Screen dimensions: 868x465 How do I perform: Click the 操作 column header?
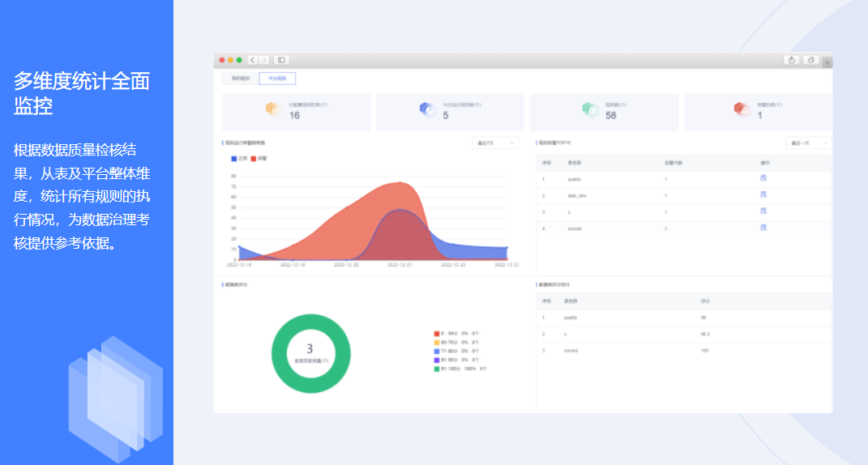[x=765, y=163]
